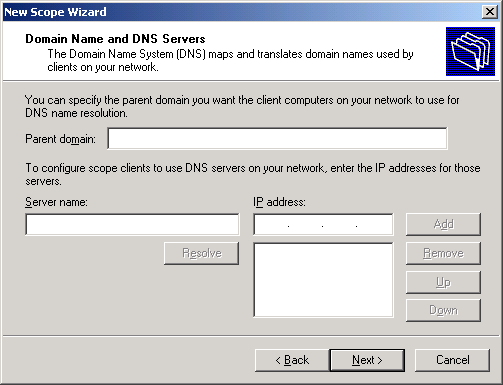Click into the Parent domain text field
Viewport: 503px width, 385px height.
click(x=277, y=138)
